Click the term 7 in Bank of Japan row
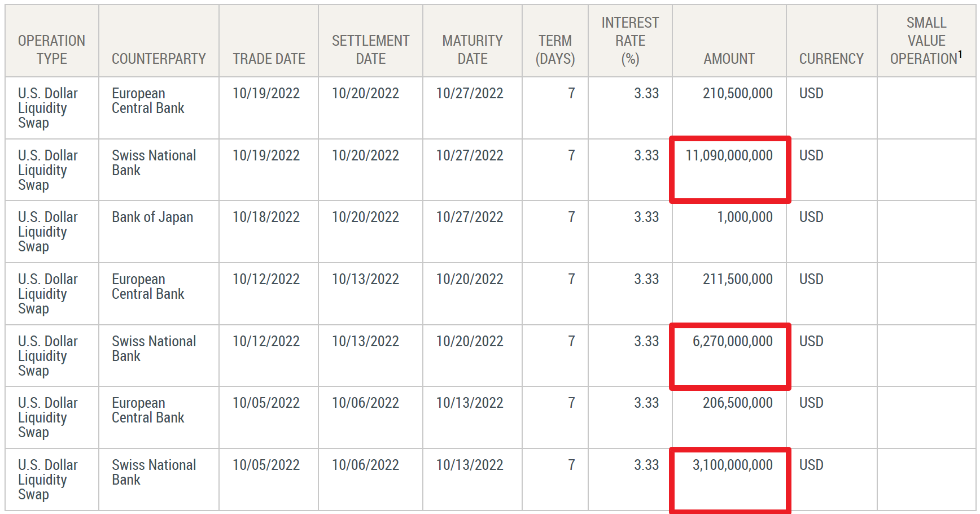Screen dimensions: 980x514 point(571,217)
